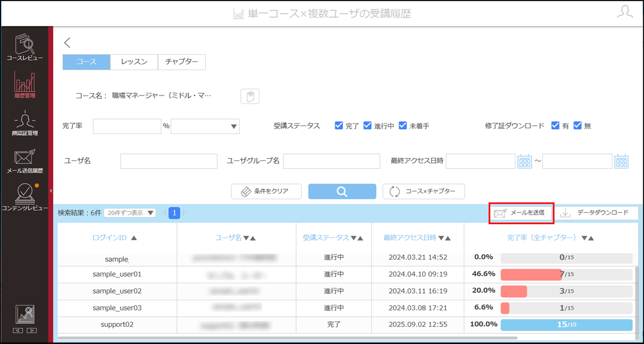Click the 完了 status cell of support02

(x=334, y=324)
